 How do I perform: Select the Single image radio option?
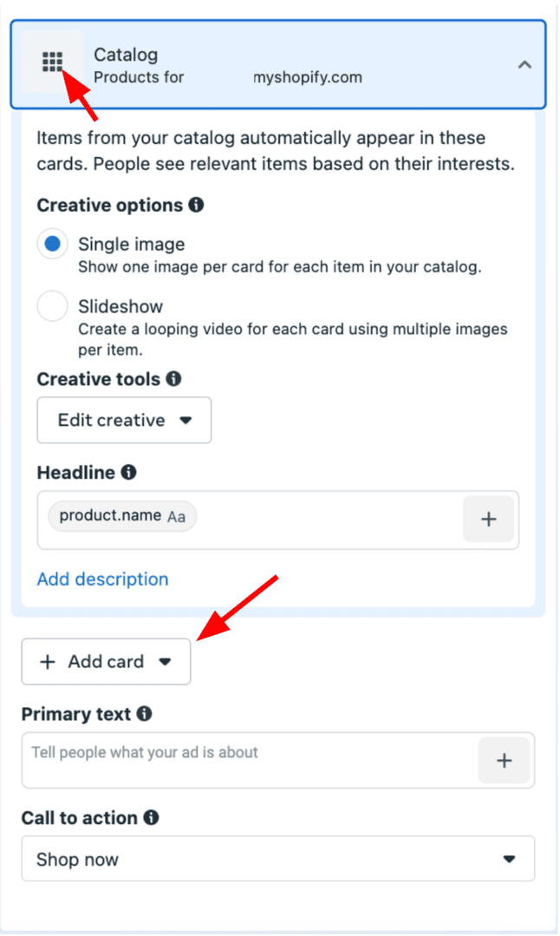[53, 244]
